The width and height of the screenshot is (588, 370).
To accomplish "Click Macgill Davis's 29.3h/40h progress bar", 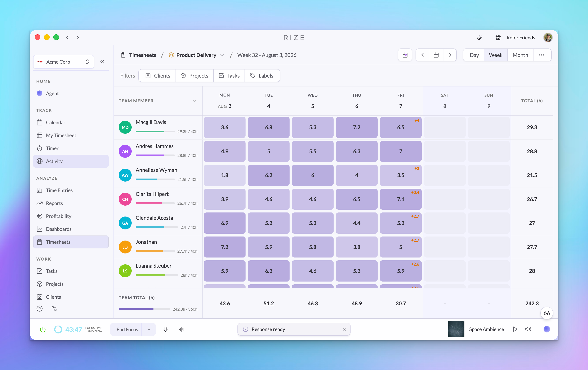I will click(x=155, y=132).
